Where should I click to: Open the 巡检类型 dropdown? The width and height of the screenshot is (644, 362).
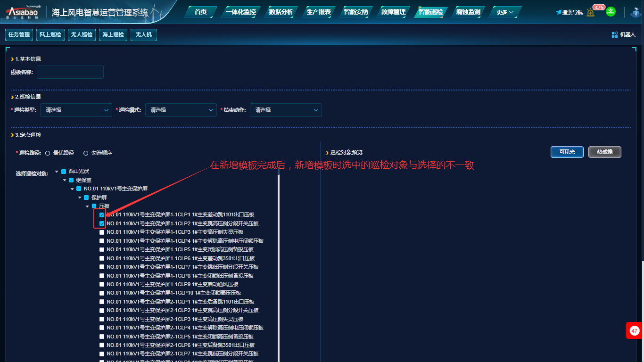(x=76, y=110)
